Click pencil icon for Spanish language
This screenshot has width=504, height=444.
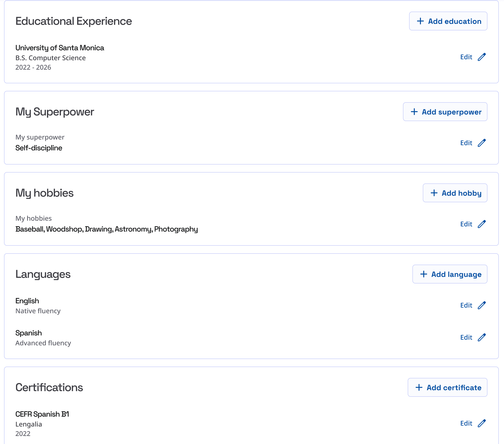click(481, 337)
